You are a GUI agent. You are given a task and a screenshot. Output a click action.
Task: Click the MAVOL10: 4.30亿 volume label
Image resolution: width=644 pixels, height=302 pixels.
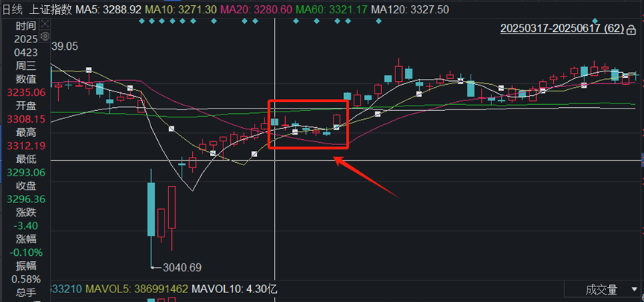coord(235,289)
